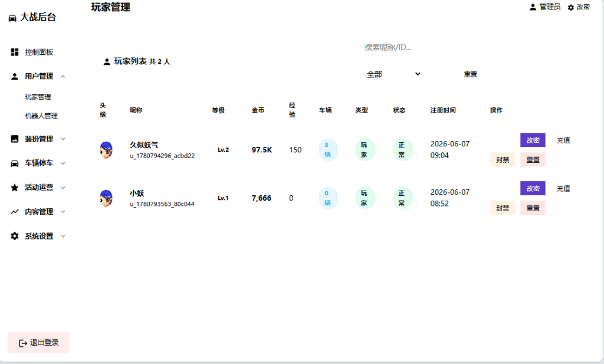
Task: Click the 车辆停车 car icon
Action: [x=15, y=163]
